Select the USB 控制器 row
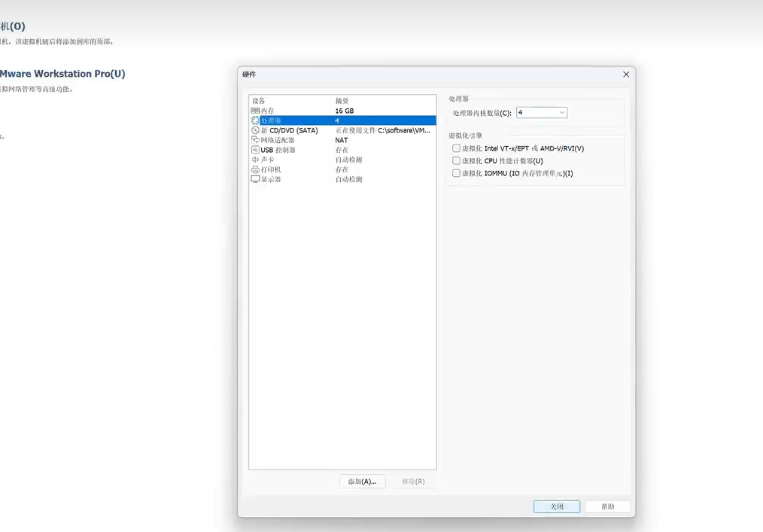 [x=342, y=150]
